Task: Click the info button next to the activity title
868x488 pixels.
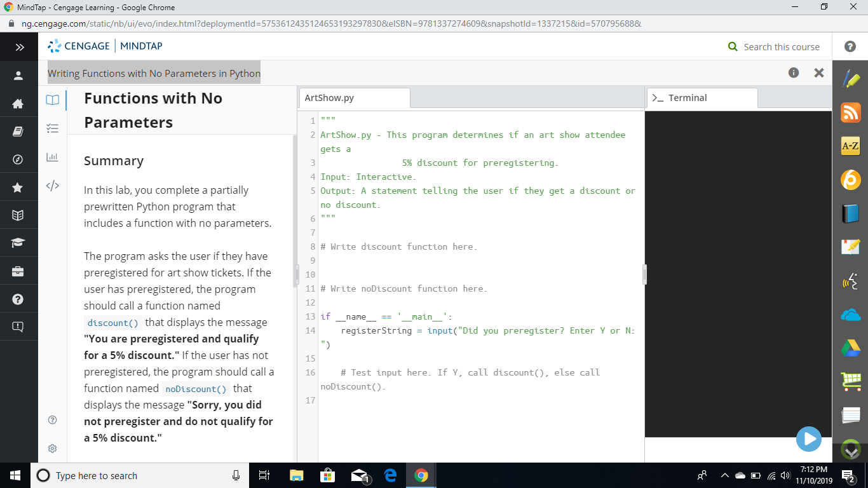Action: (793, 72)
